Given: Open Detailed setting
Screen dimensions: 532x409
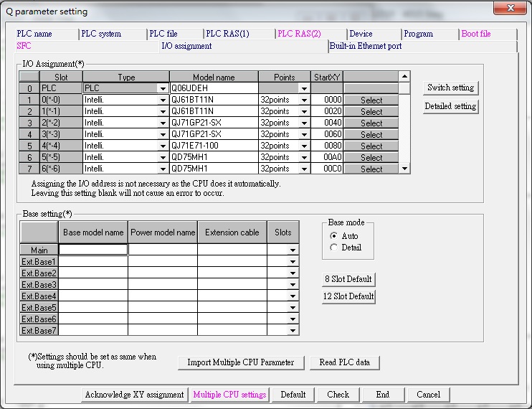Looking at the screenshot, I should click(450, 106).
